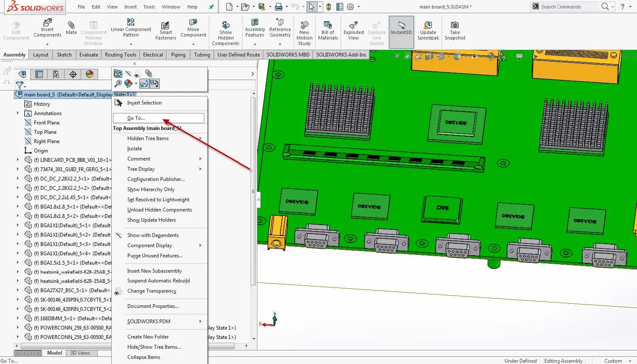Click the tree filter funnel icon
This screenshot has height=364, width=637.
pyautogui.click(x=19, y=85)
